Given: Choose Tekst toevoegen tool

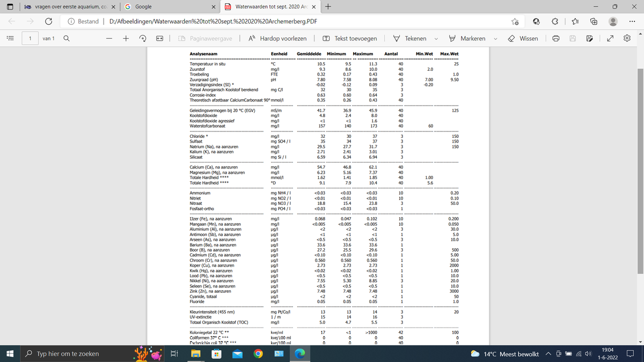Looking at the screenshot, I should pos(349,39).
